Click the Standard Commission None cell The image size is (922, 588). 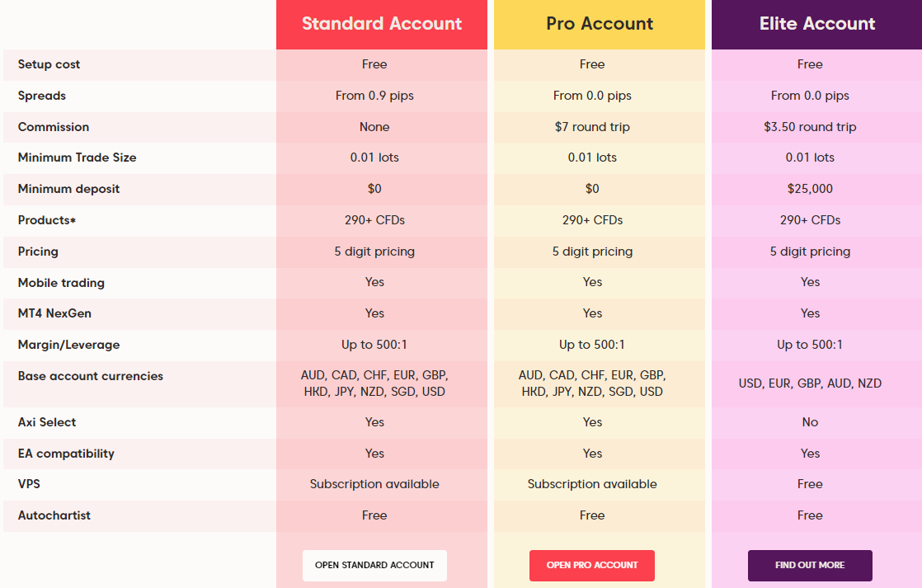[374, 127]
